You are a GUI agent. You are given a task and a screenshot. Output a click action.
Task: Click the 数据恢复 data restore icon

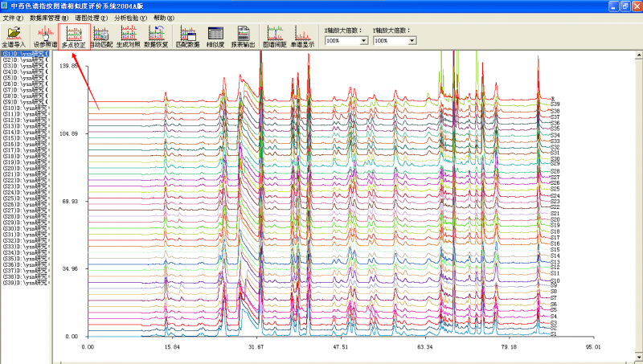coord(156,36)
